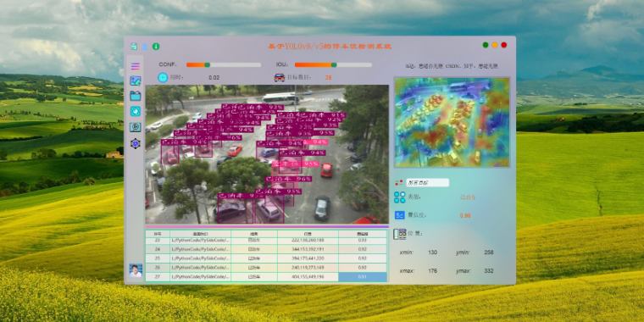This screenshot has height=322, width=644.
Task: Click the save file icon at top left
Action: [x=134, y=47]
